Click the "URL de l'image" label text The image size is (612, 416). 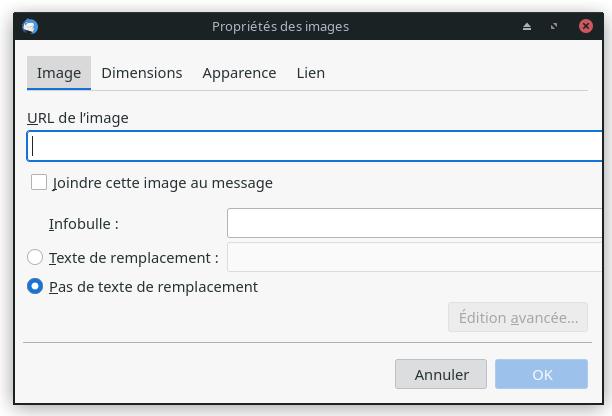pos(78,118)
